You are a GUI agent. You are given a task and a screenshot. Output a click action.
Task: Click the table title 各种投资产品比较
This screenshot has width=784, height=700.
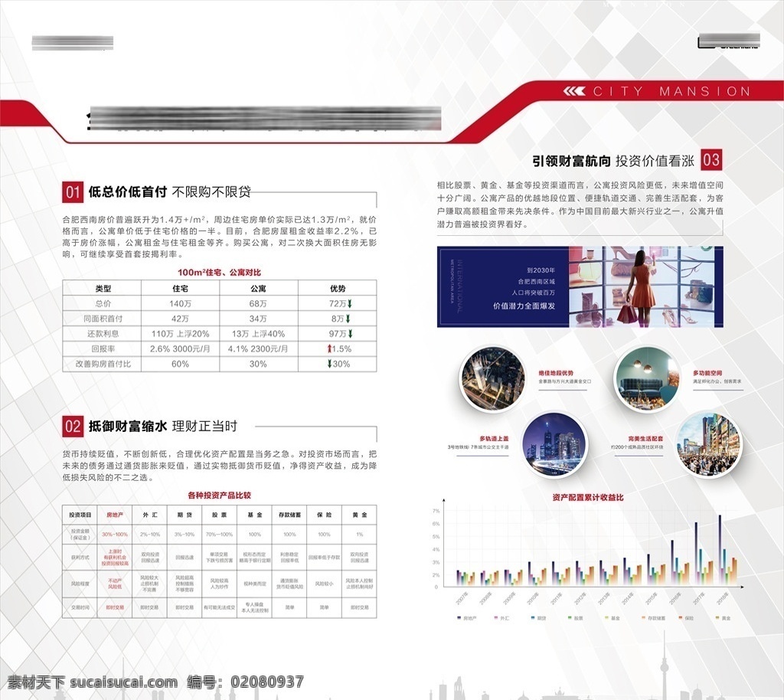219,496
